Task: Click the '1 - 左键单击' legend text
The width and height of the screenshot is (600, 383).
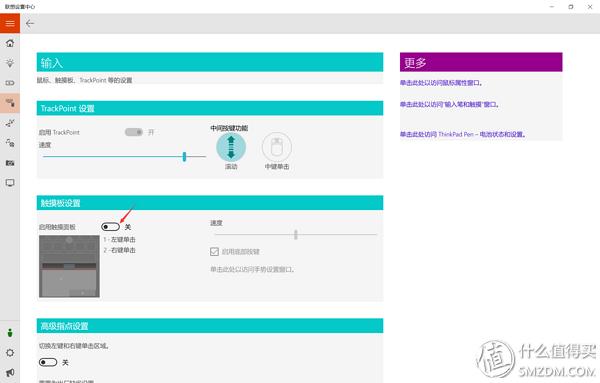Action: click(119, 240)
